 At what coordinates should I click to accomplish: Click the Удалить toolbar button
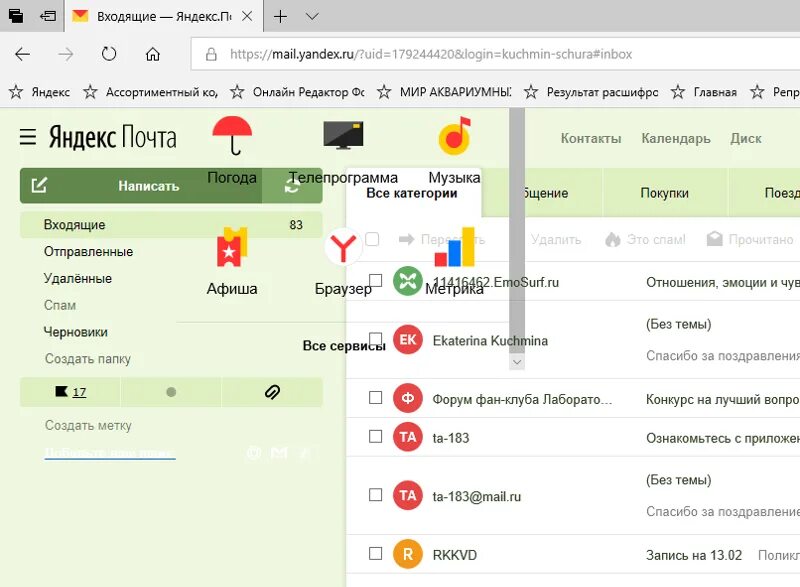point(556,239)
